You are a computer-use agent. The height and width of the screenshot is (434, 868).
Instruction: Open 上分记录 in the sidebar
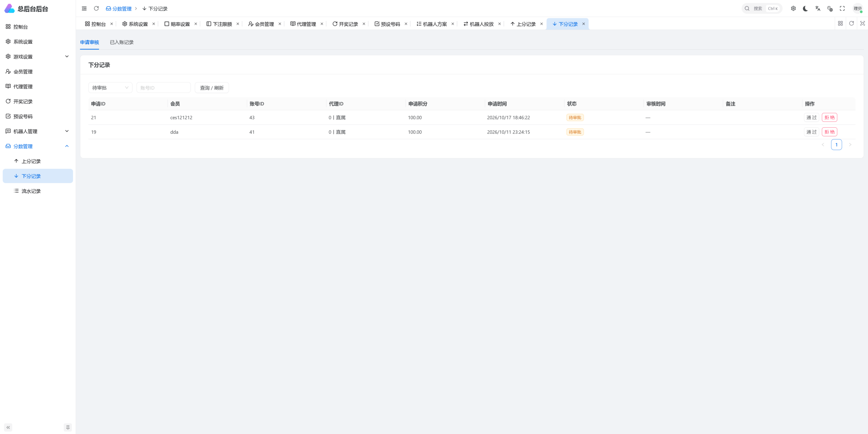click(38, 161)
